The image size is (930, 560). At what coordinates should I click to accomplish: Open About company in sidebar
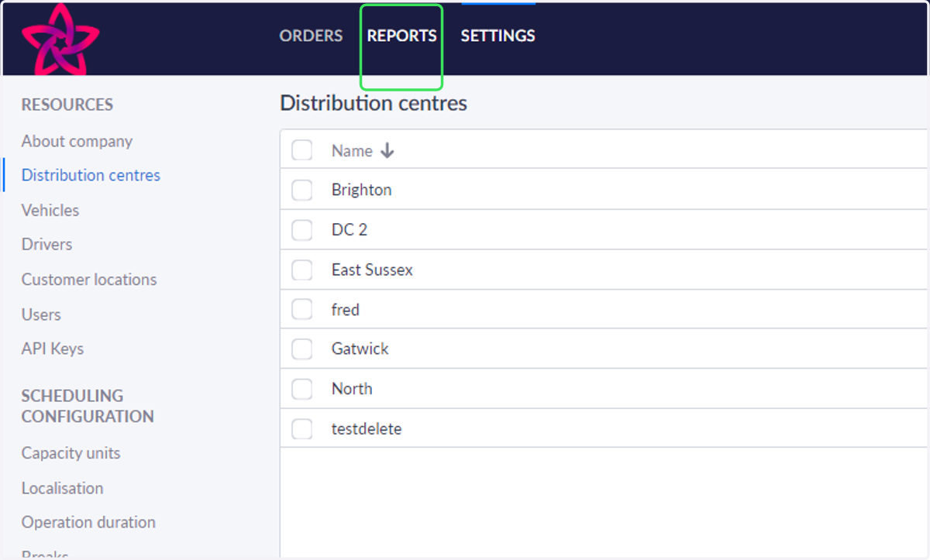[x=77, y=141]
